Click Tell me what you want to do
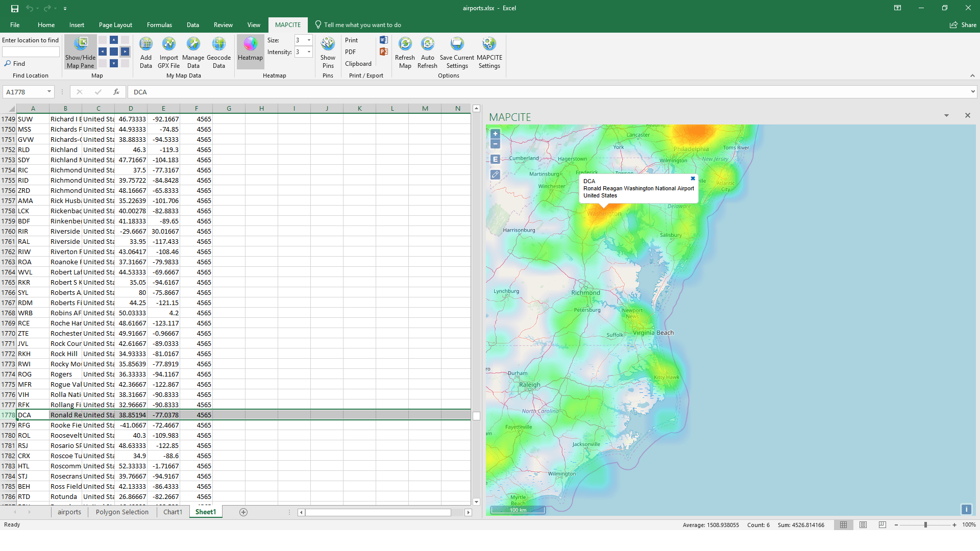The width and height of the screenshot is (980, 551). 358,25
